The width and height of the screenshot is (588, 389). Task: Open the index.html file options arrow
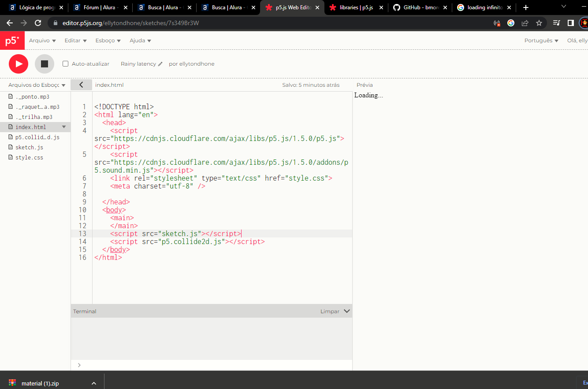pos(64,127)
